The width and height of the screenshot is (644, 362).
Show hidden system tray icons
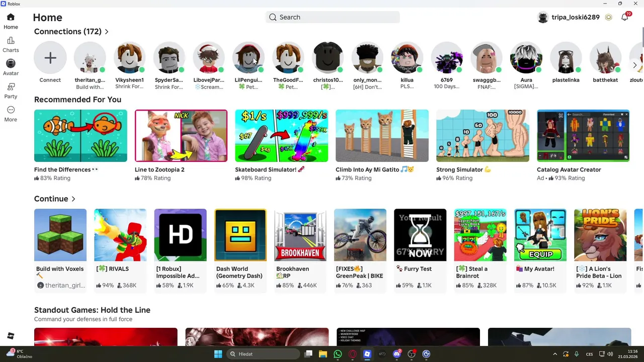tap(555, 354)
